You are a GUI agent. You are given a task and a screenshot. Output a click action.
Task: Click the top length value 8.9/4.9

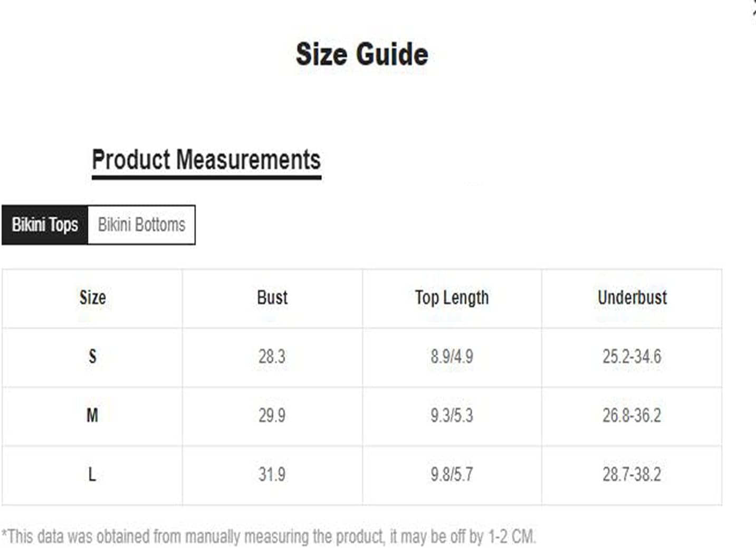click(x=452, y=357)
